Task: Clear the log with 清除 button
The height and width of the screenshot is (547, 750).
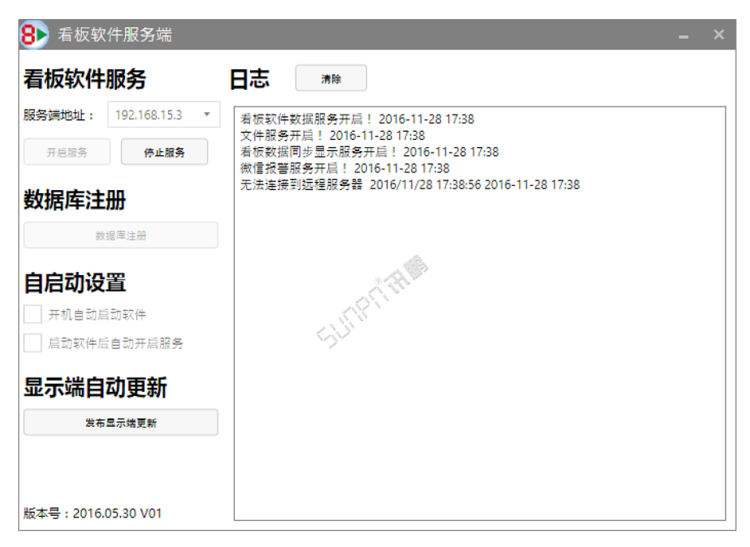Action: tap(331, 78)
